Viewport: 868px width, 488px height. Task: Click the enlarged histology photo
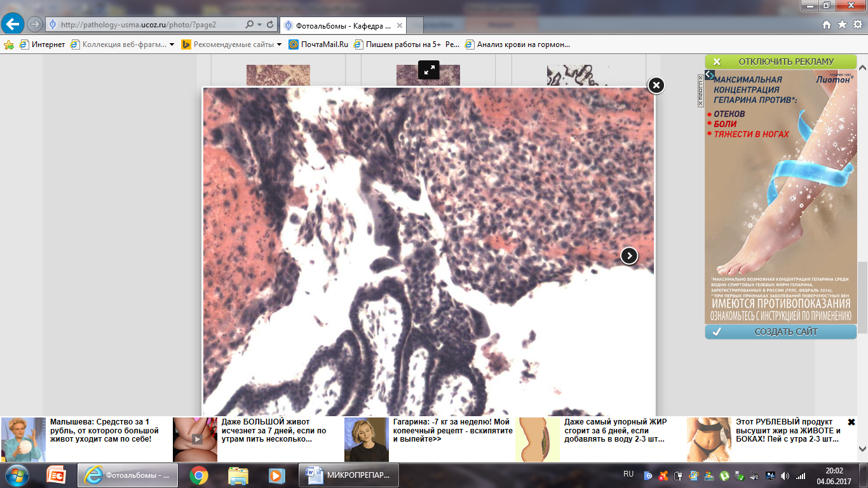coord(428,252)
